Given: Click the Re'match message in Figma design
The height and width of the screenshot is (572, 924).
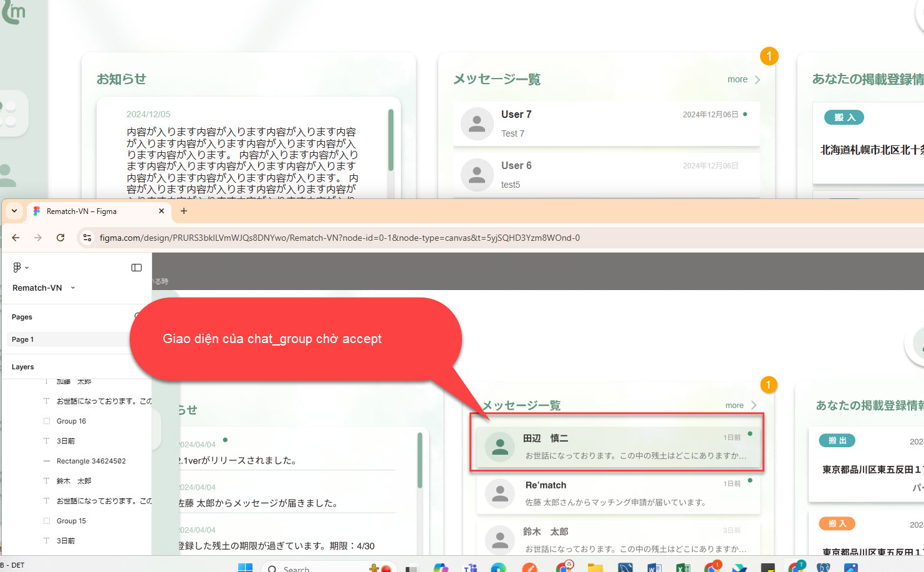Looking at the screenshot, I should tap(617, 493).
